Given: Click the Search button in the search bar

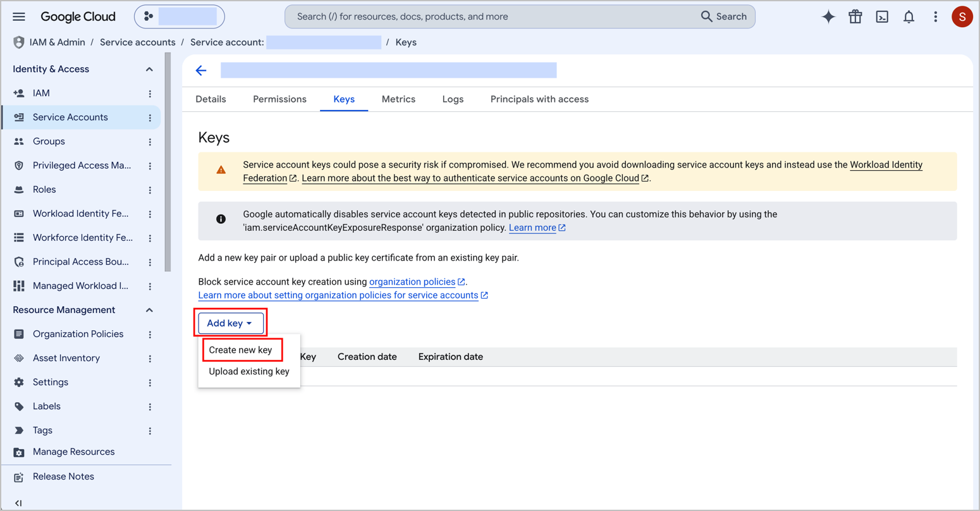Looking at the screenshot, I should click(724, 16).
